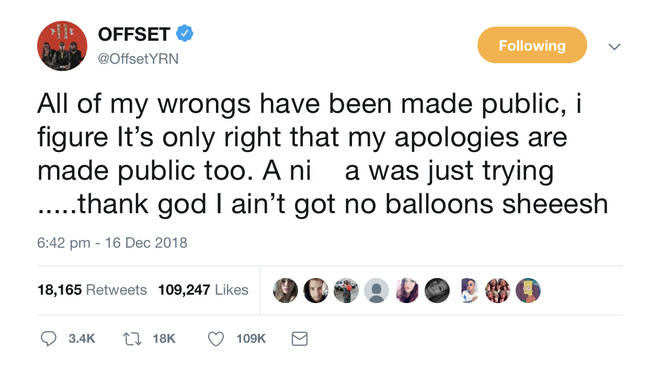Click the Bart Simpson avatar
Screen dimensions: 660x371
528,291
